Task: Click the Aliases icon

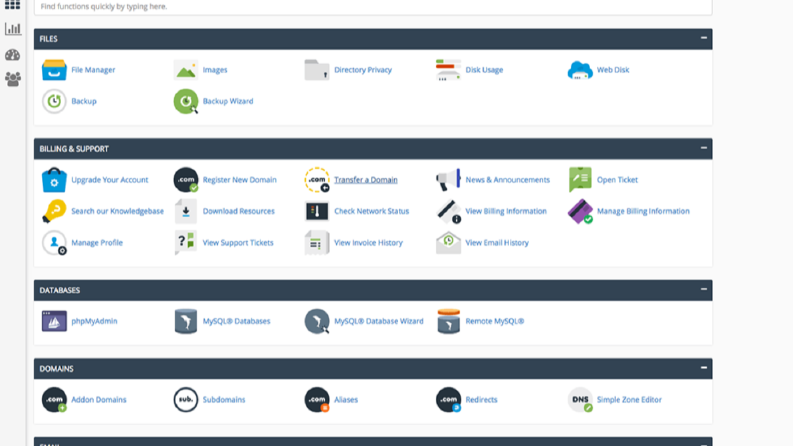Action: pyautogui.click(x=317, y=399)
